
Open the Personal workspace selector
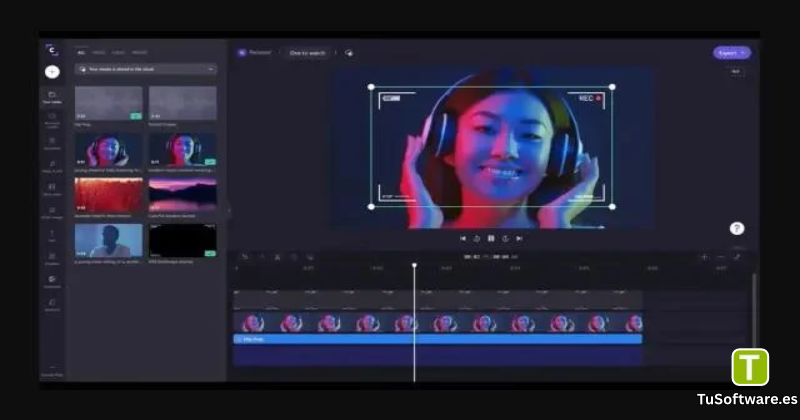pyautogui.click(x=254, y=53)
